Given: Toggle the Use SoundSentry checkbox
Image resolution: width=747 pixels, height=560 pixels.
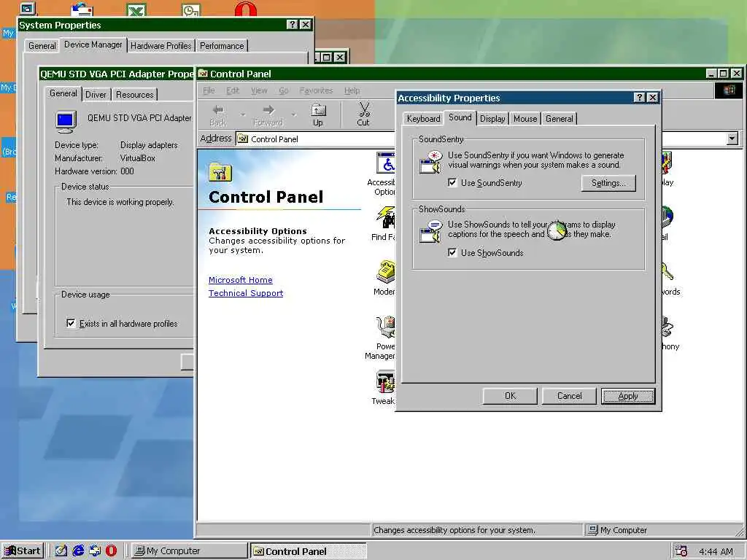Looking at the screenshot, I should pyautogui.click(x=452, y=182).
